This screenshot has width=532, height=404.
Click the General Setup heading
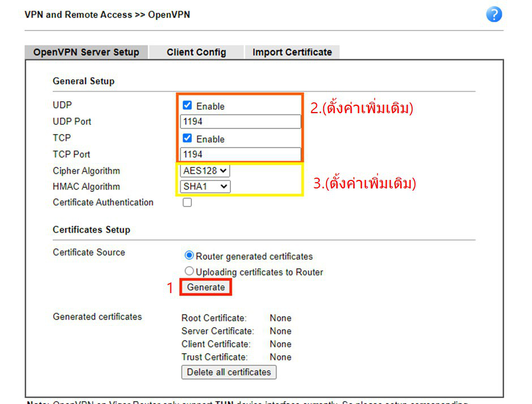pos(83,81)
